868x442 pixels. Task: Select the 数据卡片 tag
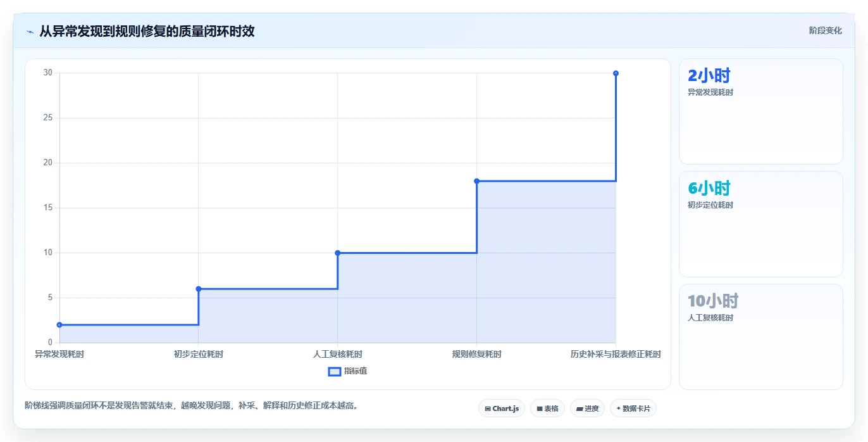tap(633, 408)
